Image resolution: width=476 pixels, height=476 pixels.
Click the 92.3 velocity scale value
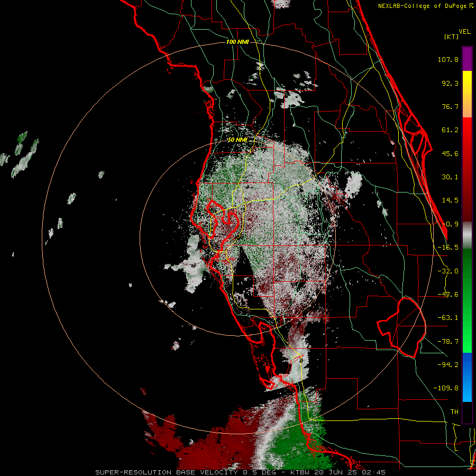tap(450, 83)
